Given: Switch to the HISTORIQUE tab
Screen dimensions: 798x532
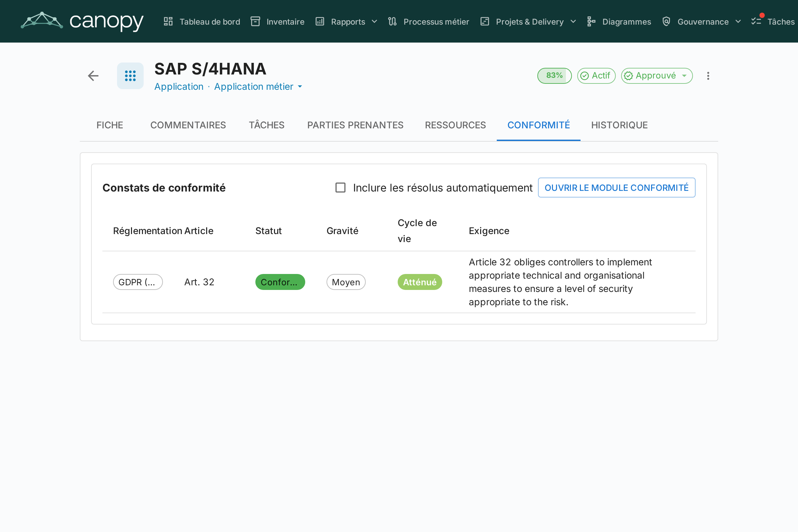Looking at the screenshot, I should tap(619, 125).
